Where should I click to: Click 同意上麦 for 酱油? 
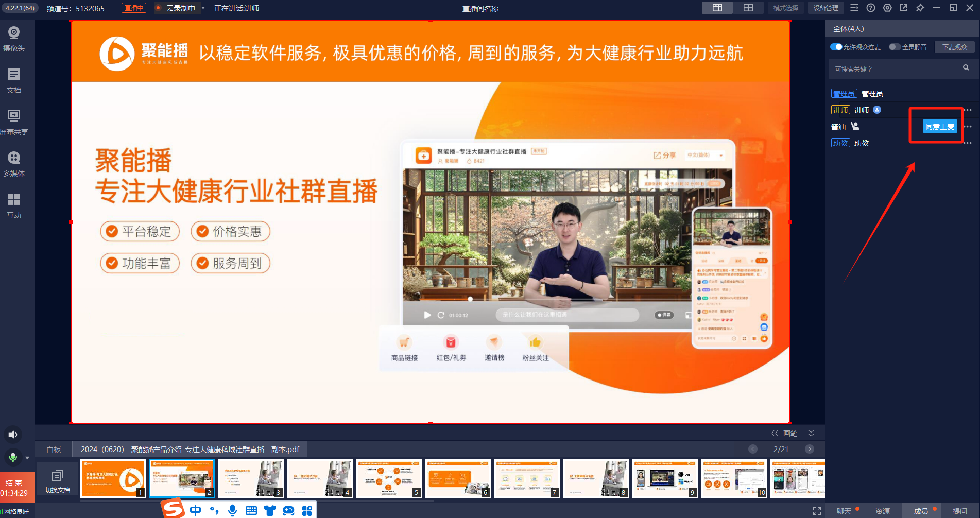tap(939, 127)
